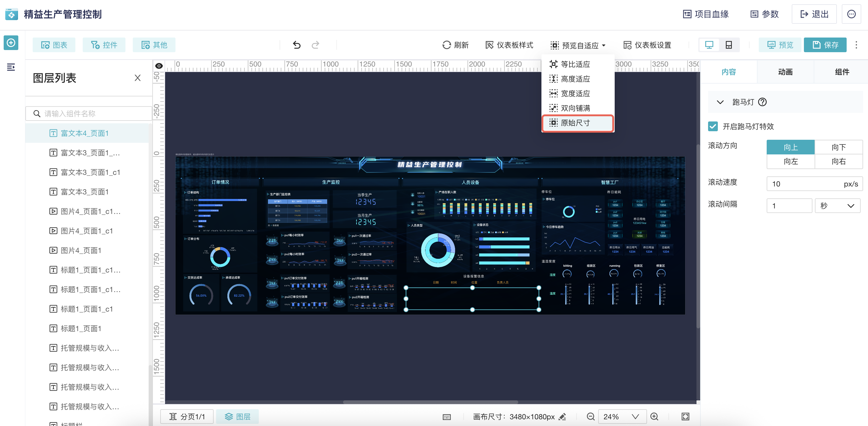The height and width of the screenshot is (426, 868).
Task: Click the 仪表板设置 button
Action: (647, 45)
